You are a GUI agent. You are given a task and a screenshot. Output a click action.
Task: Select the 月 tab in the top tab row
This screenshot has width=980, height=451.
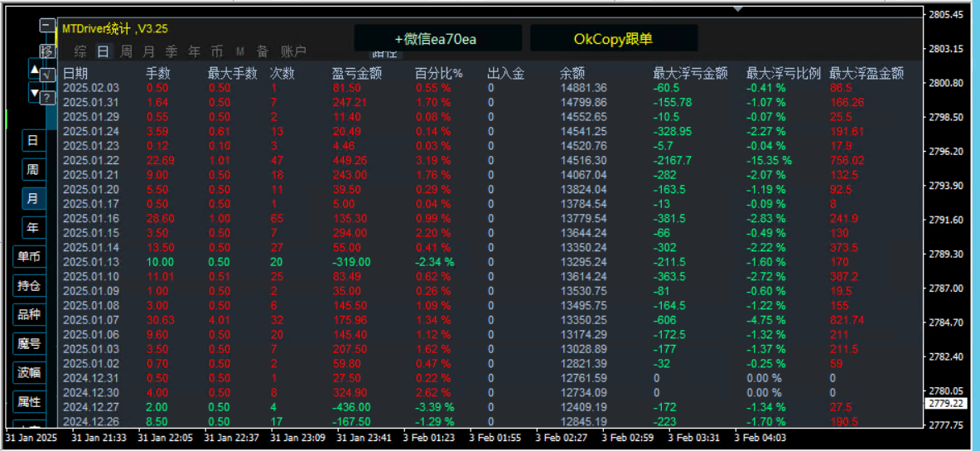pyautogui.click(x=148, y=51)
